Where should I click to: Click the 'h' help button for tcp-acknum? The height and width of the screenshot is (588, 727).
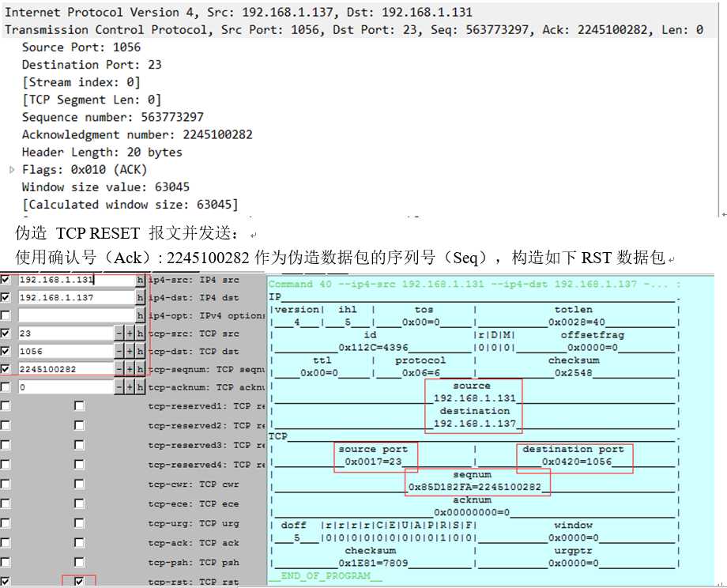tap(141, 387)
